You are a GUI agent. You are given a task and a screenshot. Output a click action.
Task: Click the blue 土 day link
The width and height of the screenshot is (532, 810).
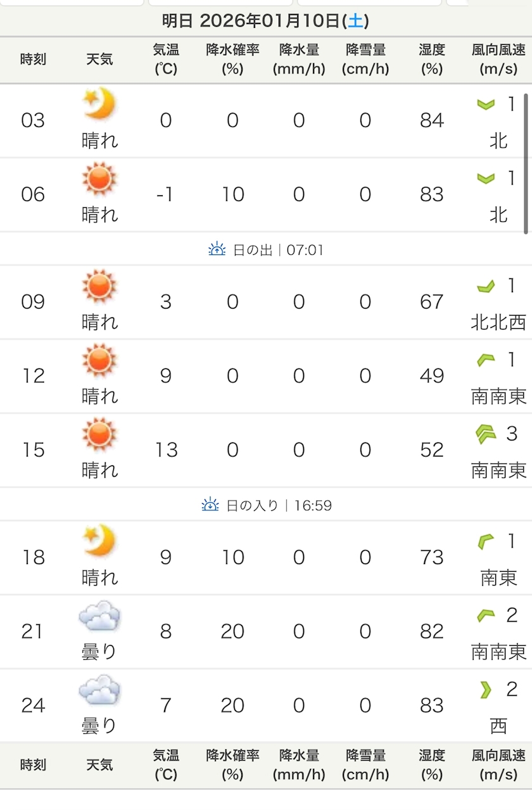click(356, 21)
